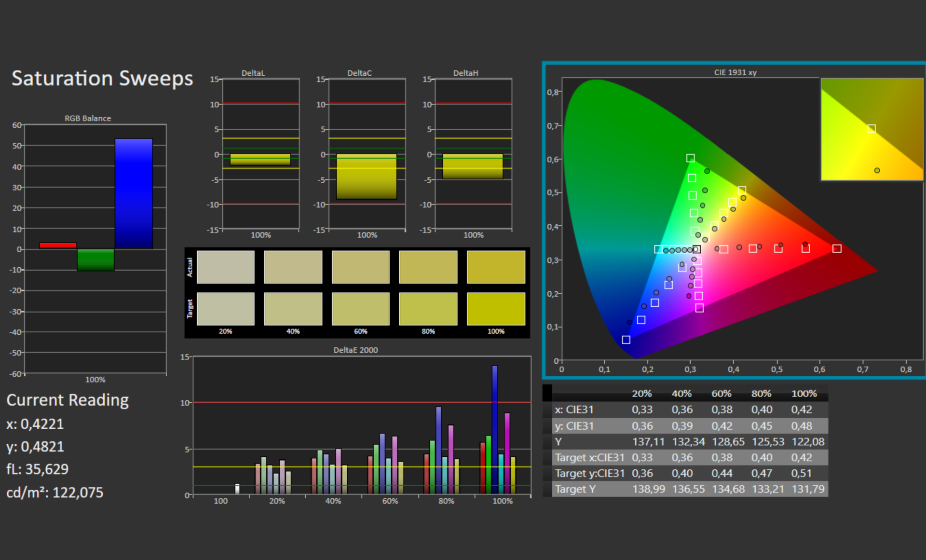Image resolution: width=926 pixels, height=560 pixels.
Task: Click the yellow bar in DeltaC chart
Action: click(x=367, y=177)
